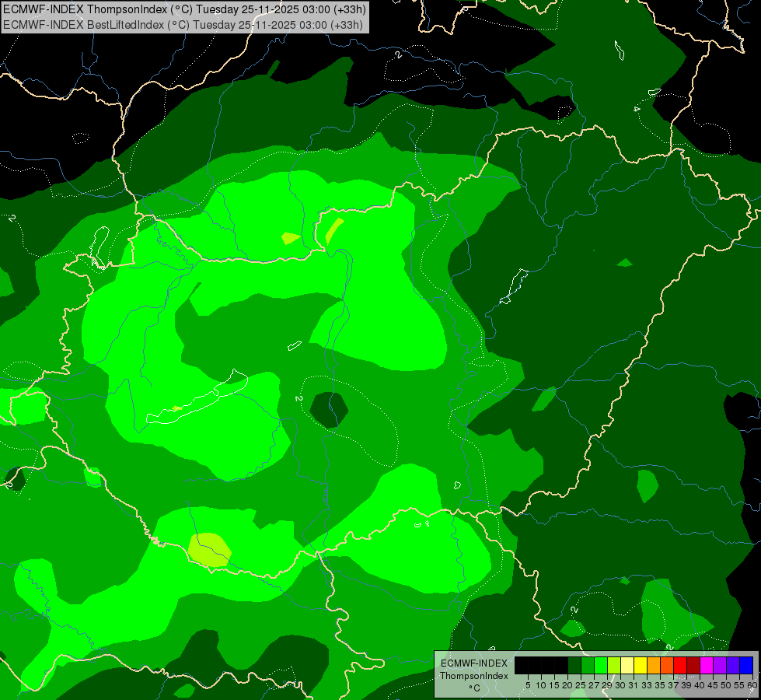Image resolution: width=761 pixels, height=700 pixels.
Task: Pick the purple 45–50 legend swatch
Action: tap(720, 665)
